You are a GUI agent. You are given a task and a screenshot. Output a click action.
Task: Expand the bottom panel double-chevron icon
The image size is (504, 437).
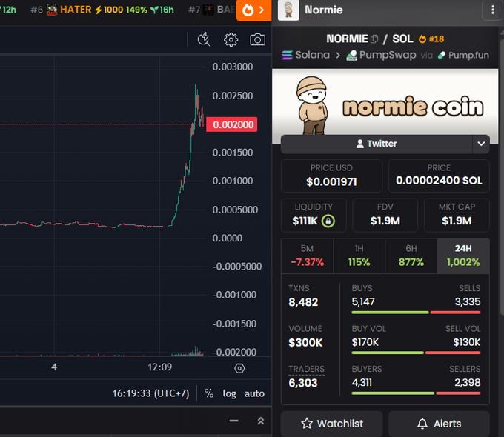coord(261,421)
